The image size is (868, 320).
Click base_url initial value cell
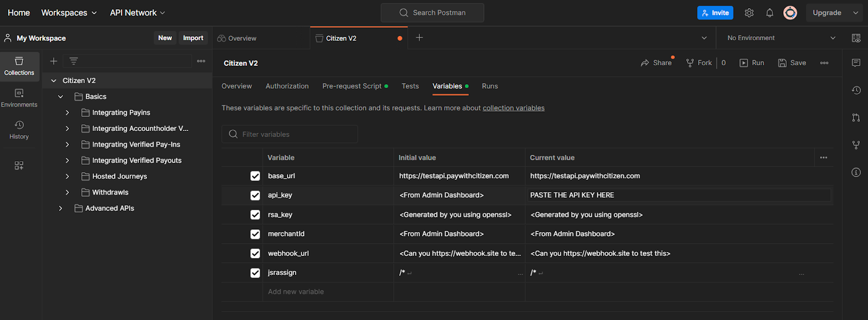click(x=459, y=176)
